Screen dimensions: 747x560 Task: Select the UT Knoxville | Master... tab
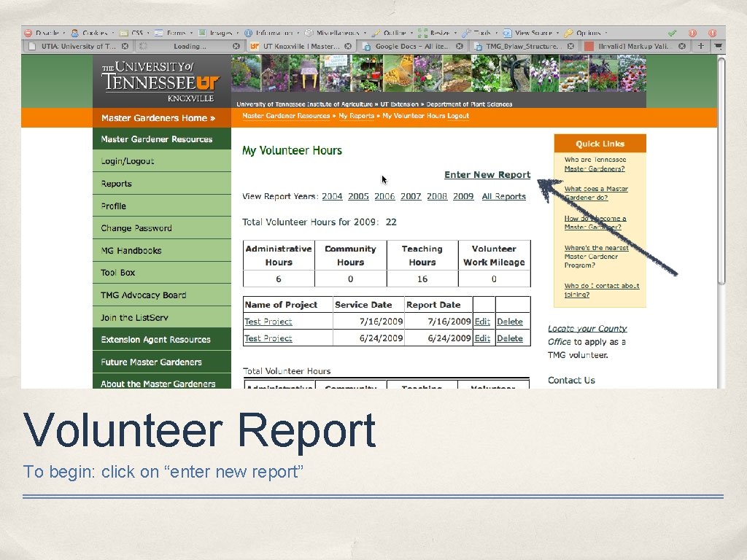(301, 46)
